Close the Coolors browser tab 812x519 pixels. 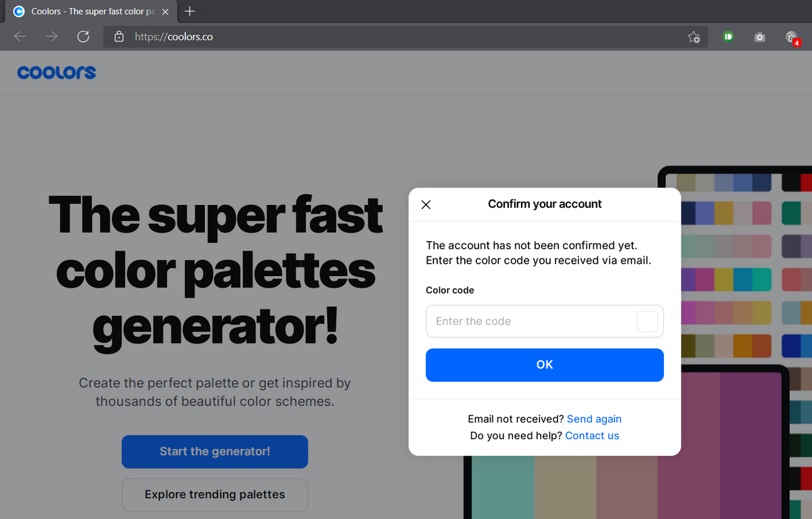point(165,12)
